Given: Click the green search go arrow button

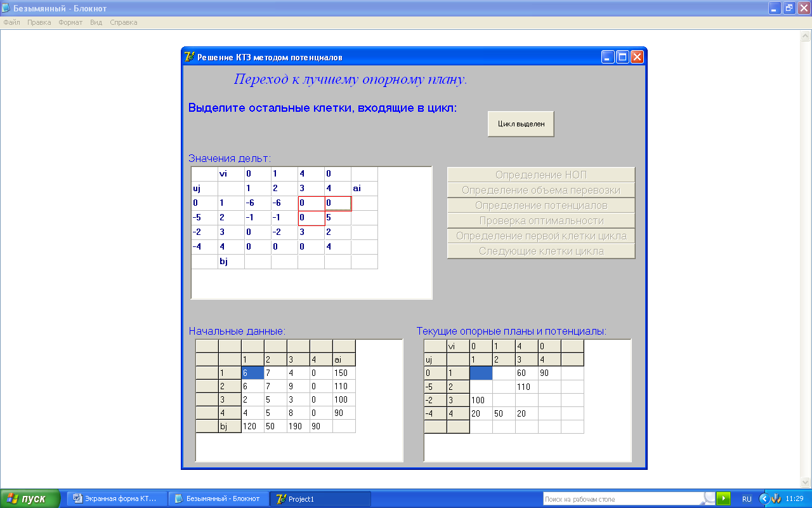Looking at the screenshot, I should [724, 498].
